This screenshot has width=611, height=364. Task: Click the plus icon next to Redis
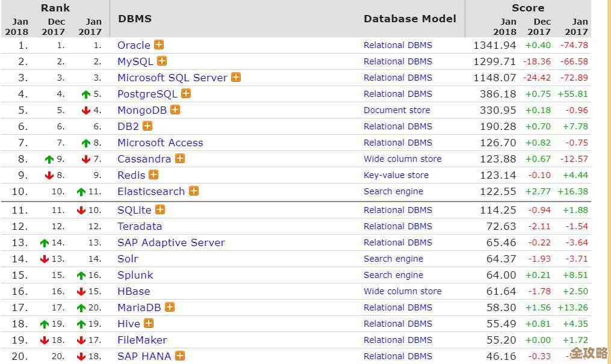154,175
